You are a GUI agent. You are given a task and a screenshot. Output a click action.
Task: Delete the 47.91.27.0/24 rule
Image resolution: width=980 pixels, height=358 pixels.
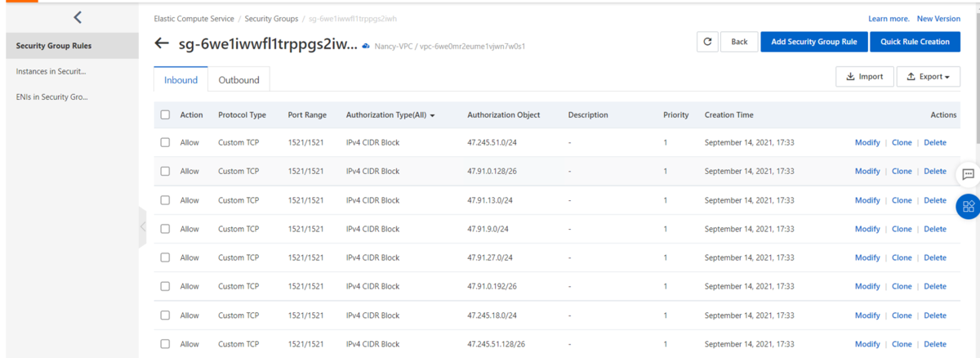pyautogui.click(x=935, y=257)
